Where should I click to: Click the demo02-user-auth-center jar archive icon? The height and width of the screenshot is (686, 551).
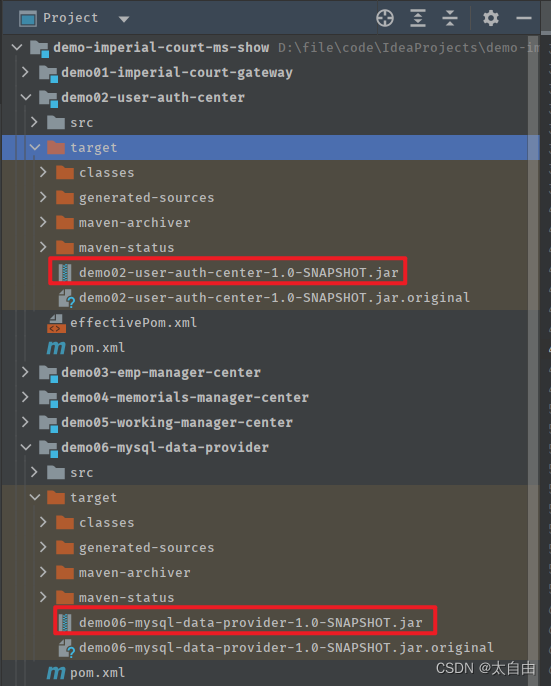point(65,273)
